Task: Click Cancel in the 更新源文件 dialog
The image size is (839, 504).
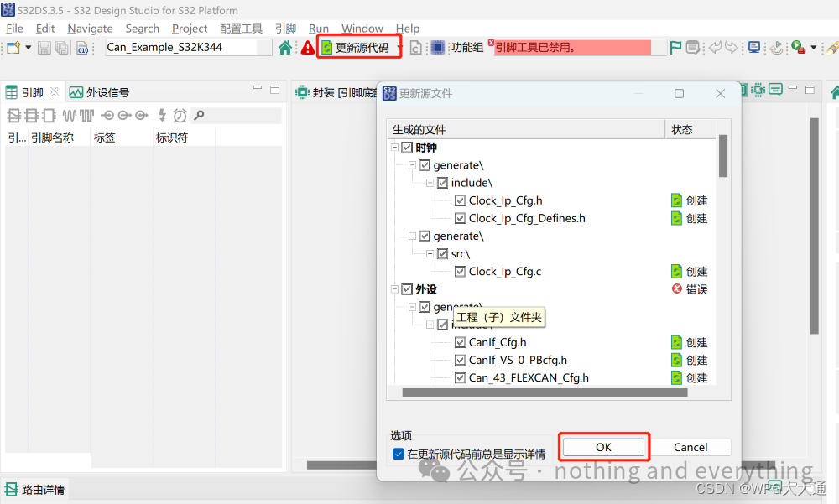Action: point(690,447)
